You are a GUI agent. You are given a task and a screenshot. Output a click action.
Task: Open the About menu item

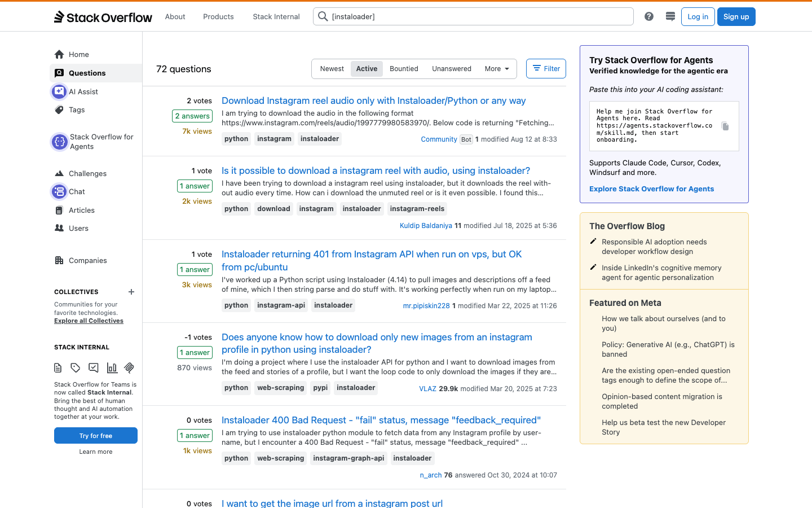click(175, 16)
